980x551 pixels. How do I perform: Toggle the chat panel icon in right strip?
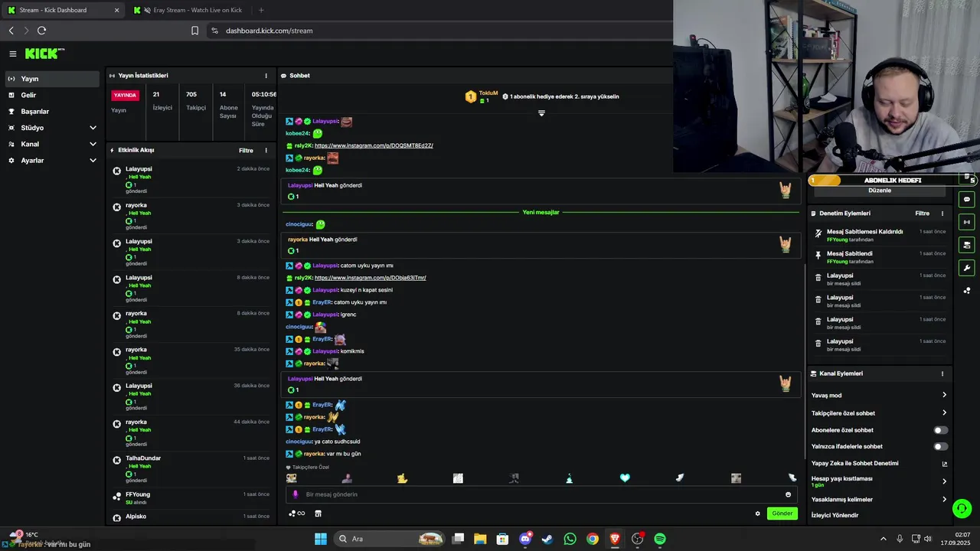click(x=967, y=199)
